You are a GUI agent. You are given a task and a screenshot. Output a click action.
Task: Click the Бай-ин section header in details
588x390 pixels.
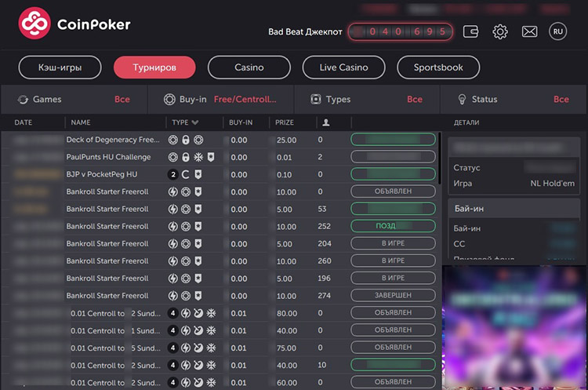click(x=514, y=208)
